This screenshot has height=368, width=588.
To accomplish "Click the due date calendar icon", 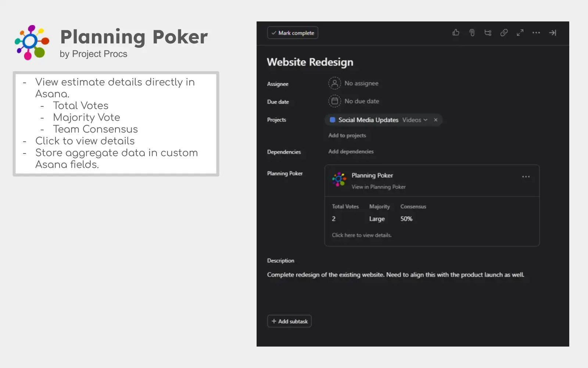I will pos(334,101).
